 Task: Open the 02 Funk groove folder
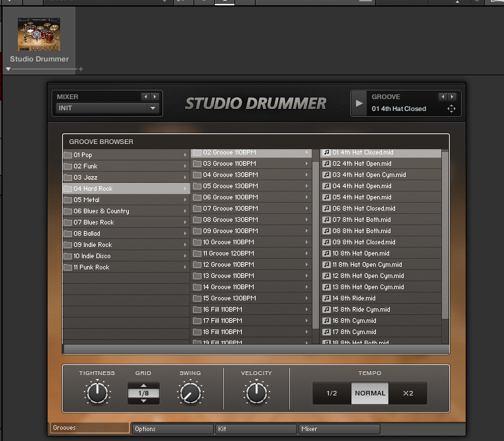(126, 166)
